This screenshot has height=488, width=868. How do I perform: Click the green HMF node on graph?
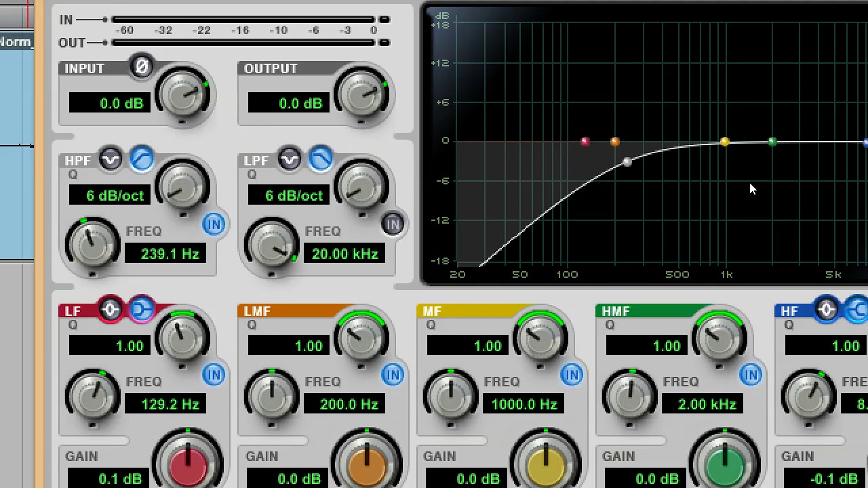(772, 142)
